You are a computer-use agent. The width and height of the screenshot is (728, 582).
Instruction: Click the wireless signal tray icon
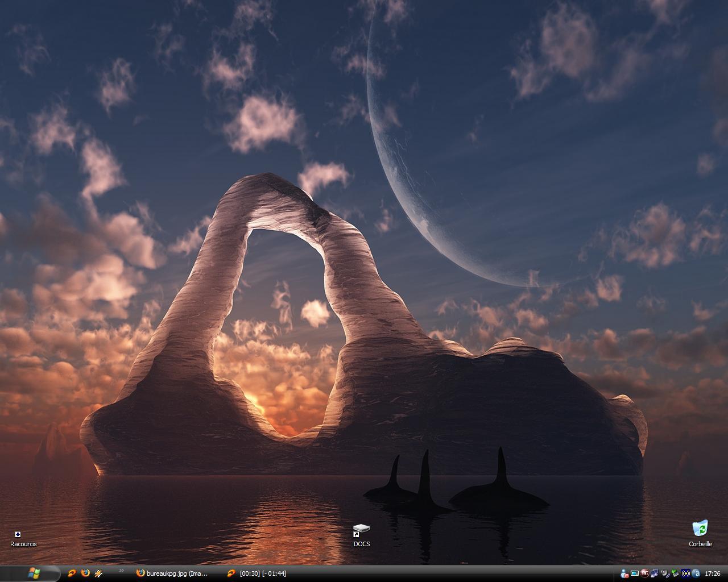point(685,573)
